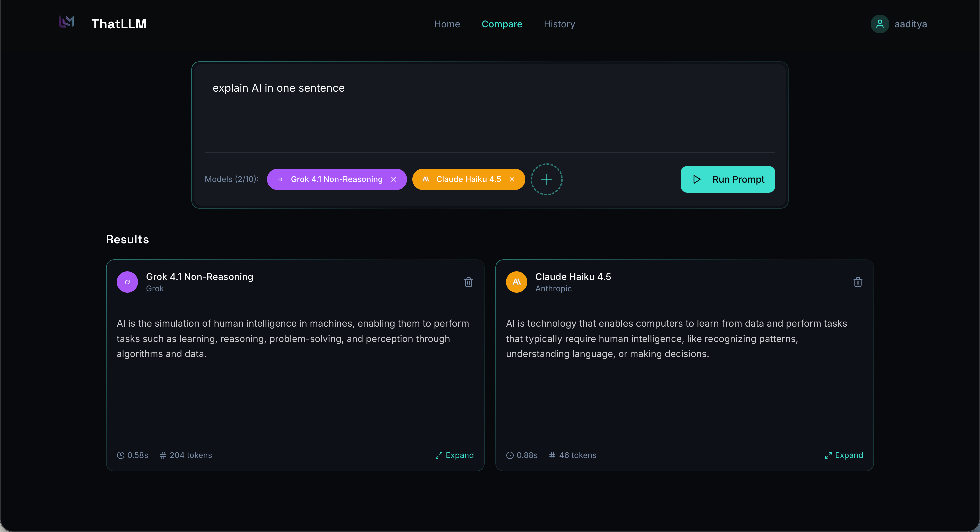Add another model with plus circle

(x=546, y=179)
